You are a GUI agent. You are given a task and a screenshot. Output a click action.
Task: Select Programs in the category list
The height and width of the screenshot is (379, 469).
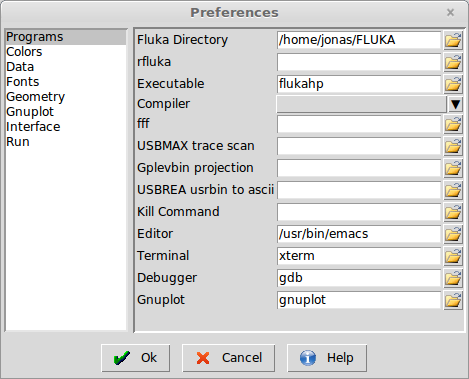click(66, 37)
